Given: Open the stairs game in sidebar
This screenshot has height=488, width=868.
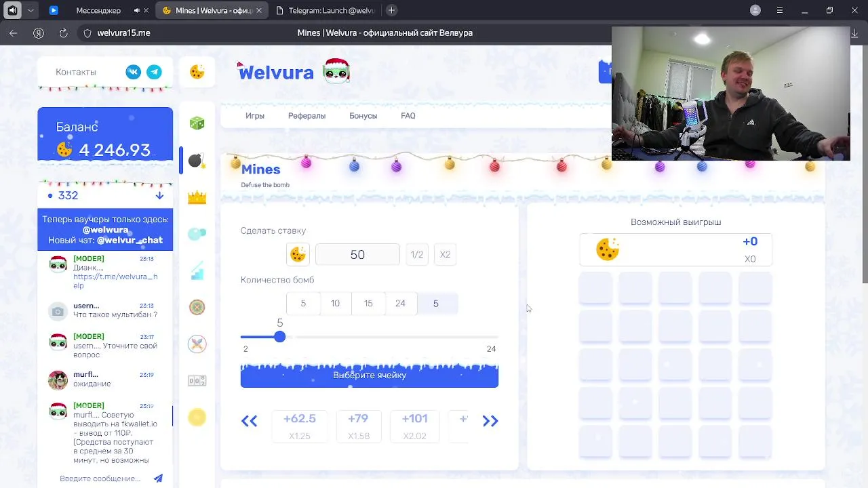Looking at the screenshot, I should pos(197,271).
